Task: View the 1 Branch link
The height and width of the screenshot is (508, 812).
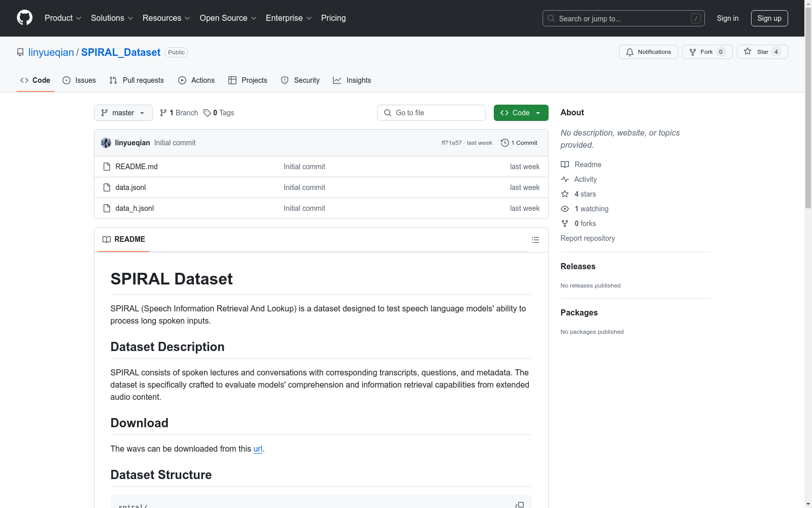Action: [x=179, y=113]
